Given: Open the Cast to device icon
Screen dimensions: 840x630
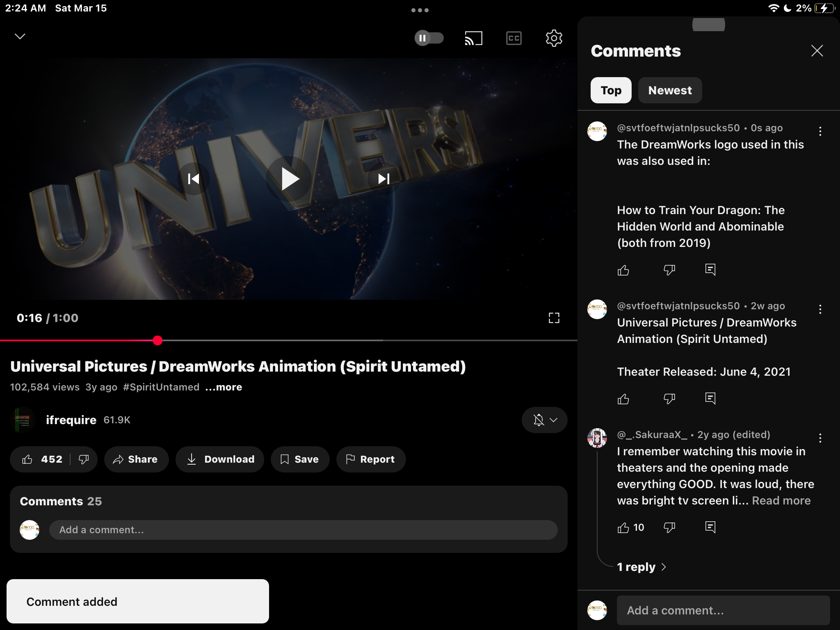Looking at the screenshot, I should click(x=473, y=38).
